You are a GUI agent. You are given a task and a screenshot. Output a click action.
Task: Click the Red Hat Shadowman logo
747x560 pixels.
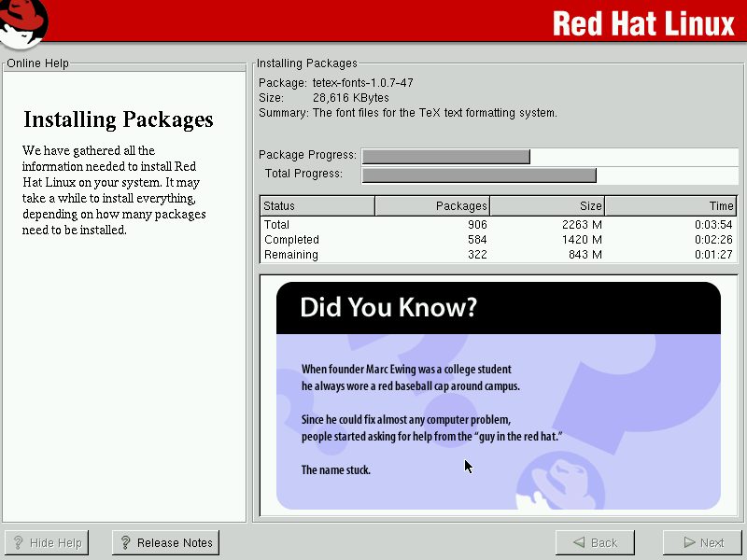(22, 24)
